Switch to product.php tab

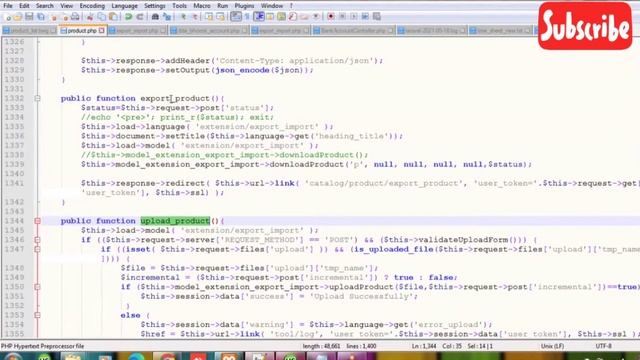(x=82, y=31)
